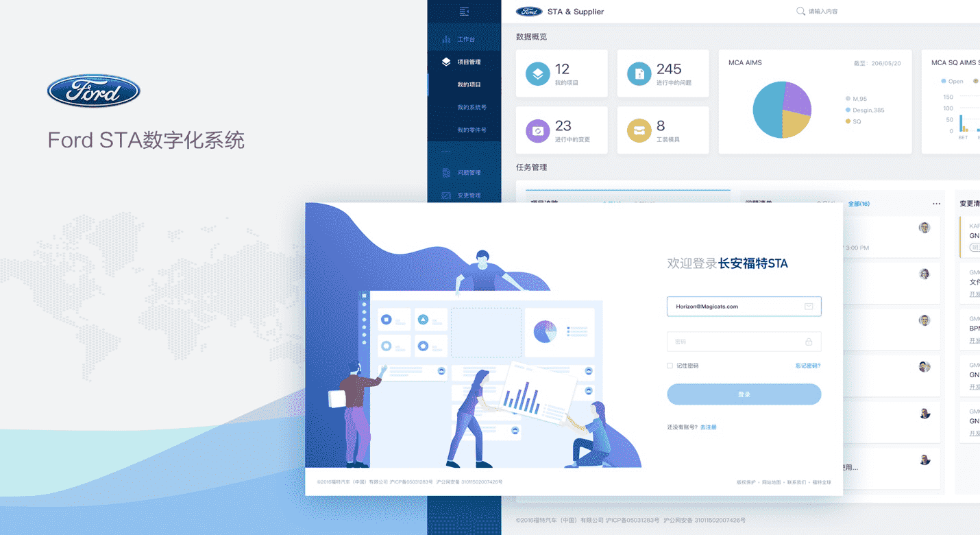Image resolution: width=980 pixels, height=535 pixels.
Task: Open the 12 我的项目 stat card
Action: [x=562, y=73]
